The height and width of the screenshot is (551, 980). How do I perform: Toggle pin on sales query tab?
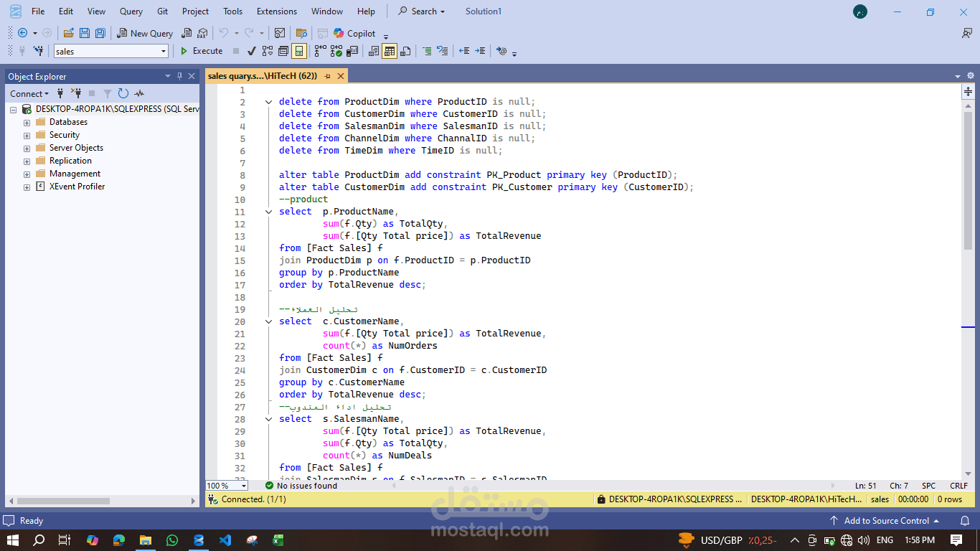[x=327, y=76]
